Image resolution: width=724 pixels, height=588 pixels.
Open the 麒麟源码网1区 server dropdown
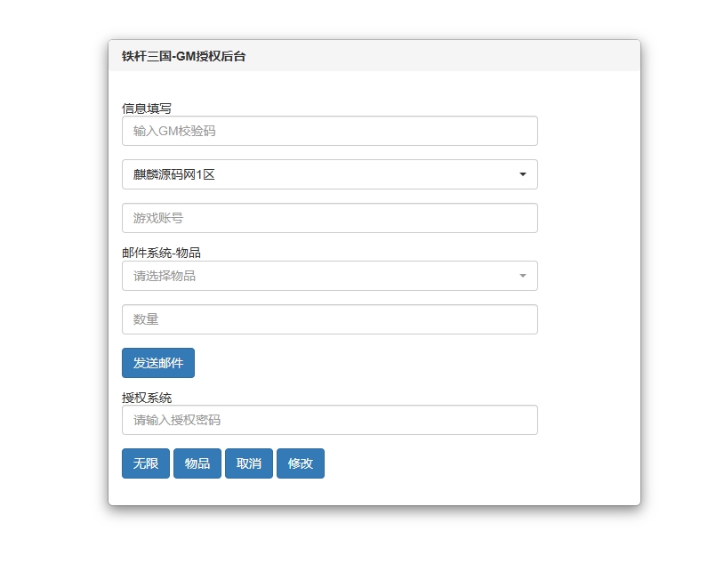pos(320,174)
